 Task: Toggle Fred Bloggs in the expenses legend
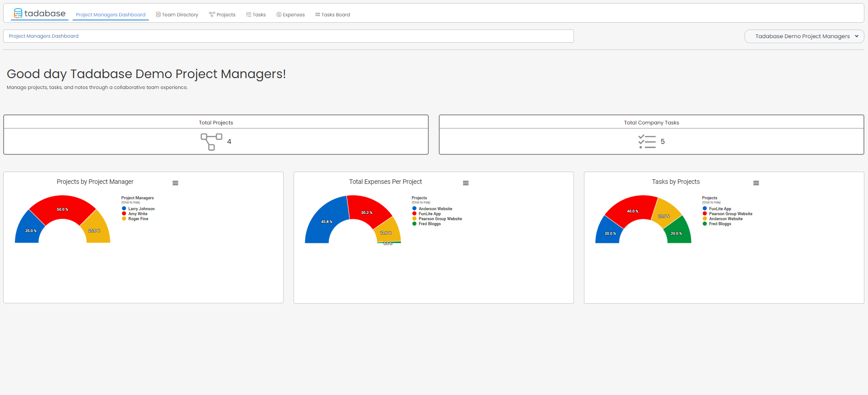(x=427, y=224)
